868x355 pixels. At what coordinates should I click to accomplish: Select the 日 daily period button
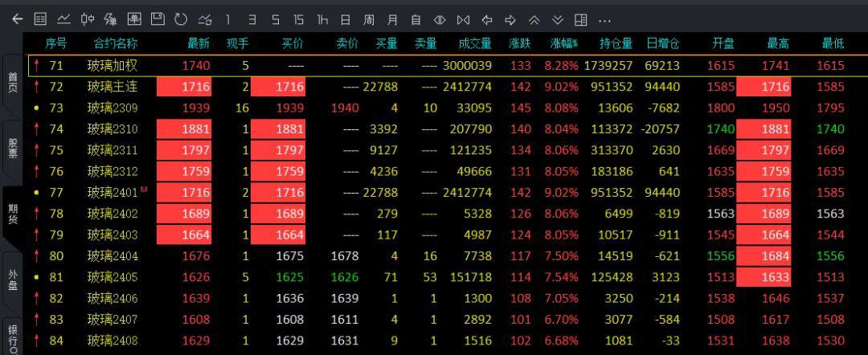[x=345, y=18]
